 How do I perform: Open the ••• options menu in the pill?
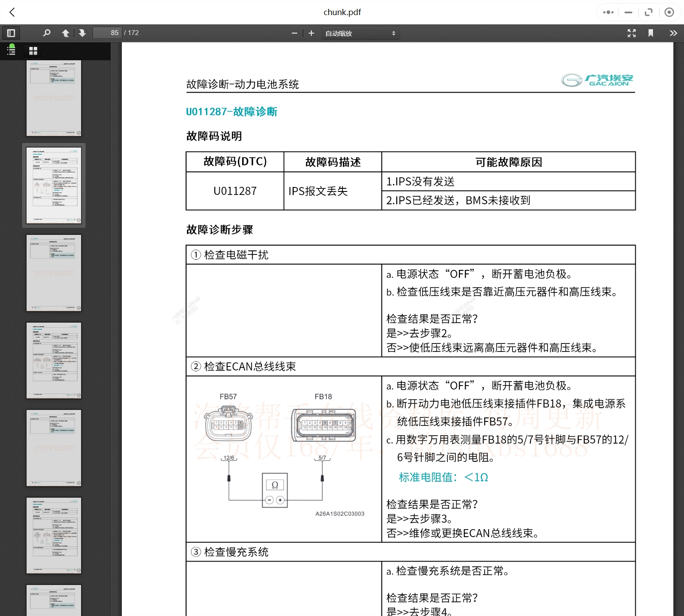coord(607,12)
